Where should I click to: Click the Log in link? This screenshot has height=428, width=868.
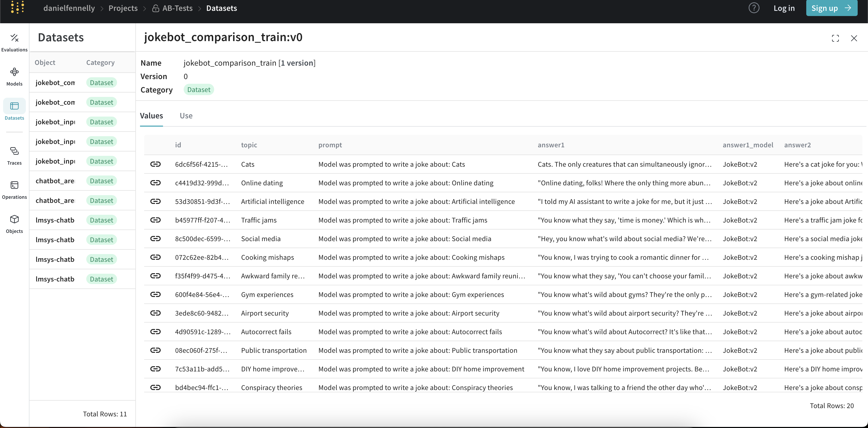pyautogui.click(x=784, y=8)
